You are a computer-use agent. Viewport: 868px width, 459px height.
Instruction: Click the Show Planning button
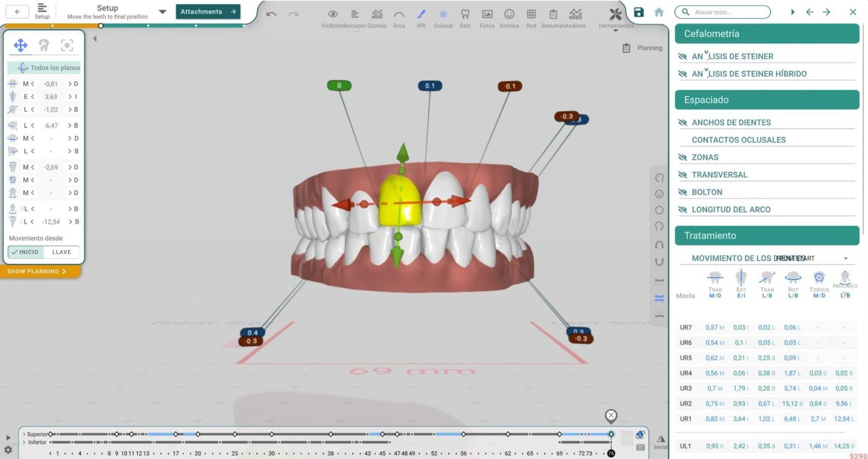coord(37,271)
